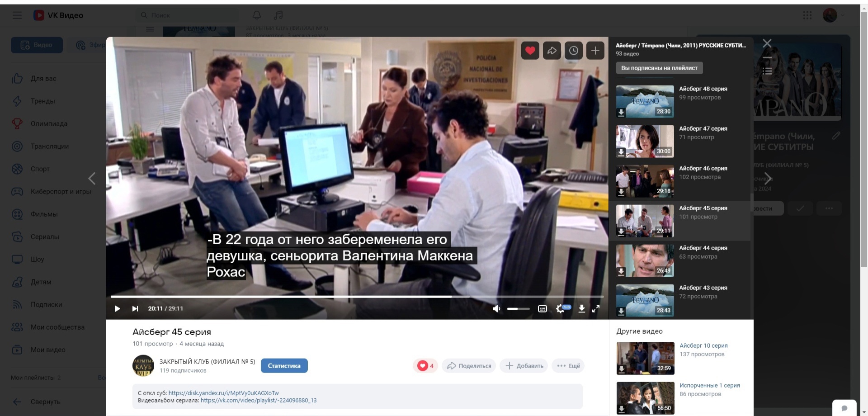The height and width of the screenshot is (416, 868).
Task: Open Айсберг 43 серия thumbnail
Action: tap(645, 301)
